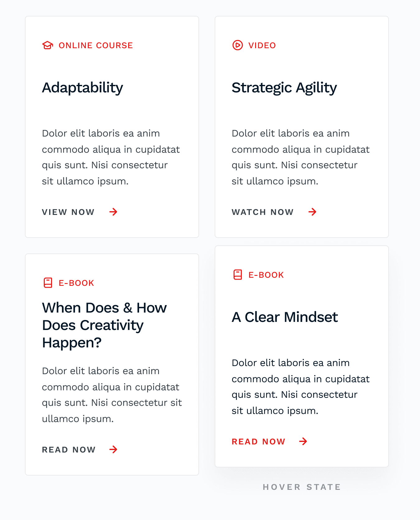The image size is (420, 520).
Task: Click the book icon on Creativity card
Action: (48, 283)
